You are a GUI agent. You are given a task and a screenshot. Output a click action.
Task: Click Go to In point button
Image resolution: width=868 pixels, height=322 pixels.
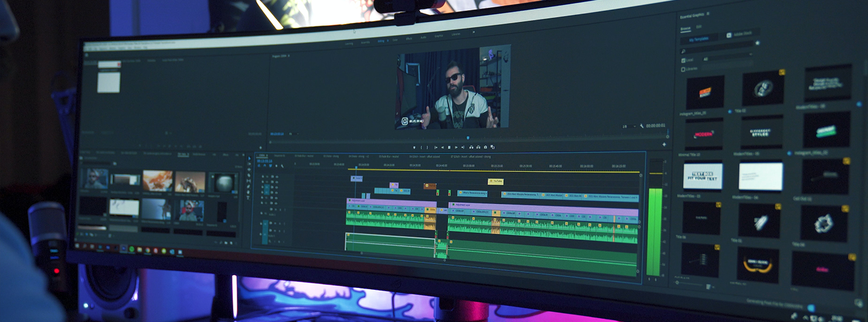pyautogui.click(x=435, y=148)
